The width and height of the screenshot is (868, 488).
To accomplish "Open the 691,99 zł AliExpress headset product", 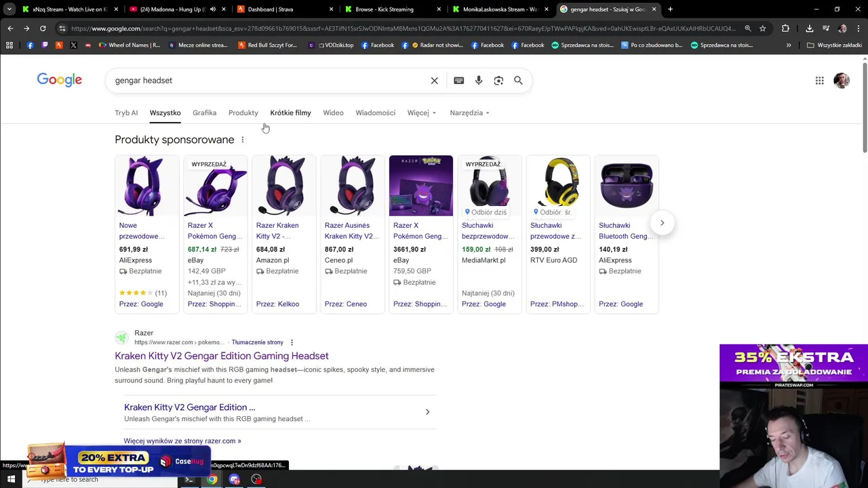I will point(147,234).
